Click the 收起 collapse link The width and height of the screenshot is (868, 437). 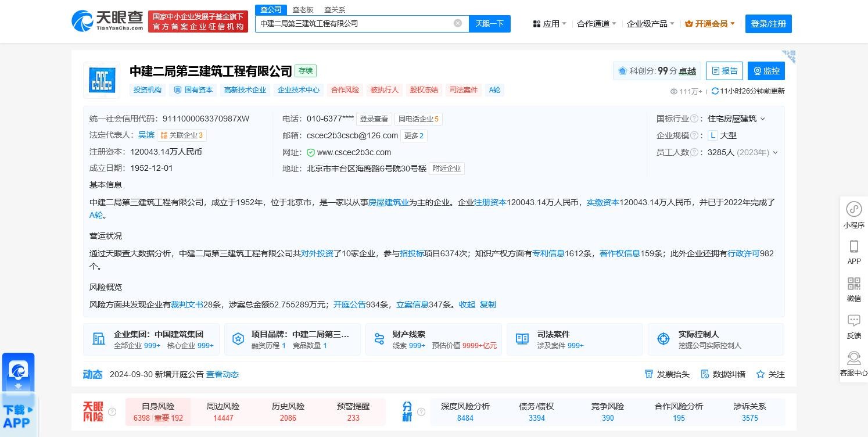467,305
